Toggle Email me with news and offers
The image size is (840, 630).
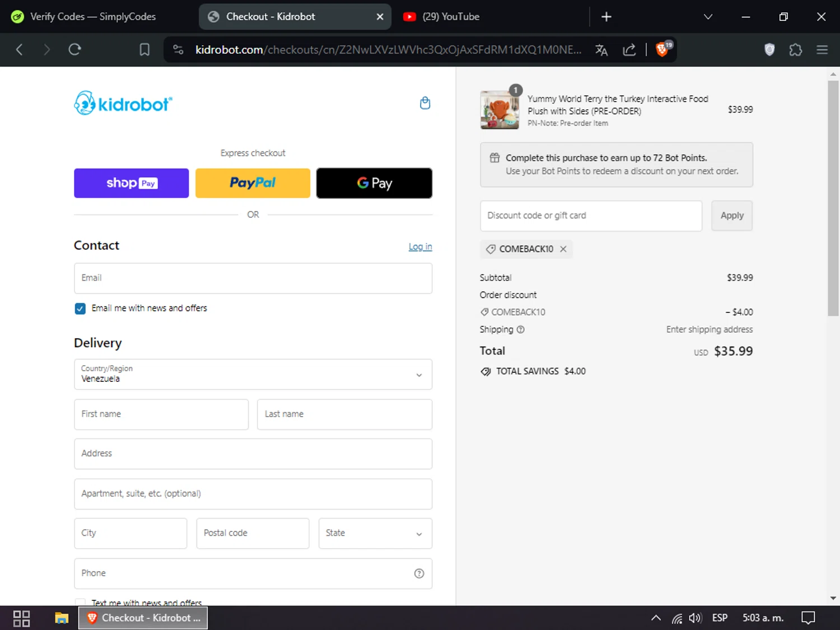coord(80,309)
